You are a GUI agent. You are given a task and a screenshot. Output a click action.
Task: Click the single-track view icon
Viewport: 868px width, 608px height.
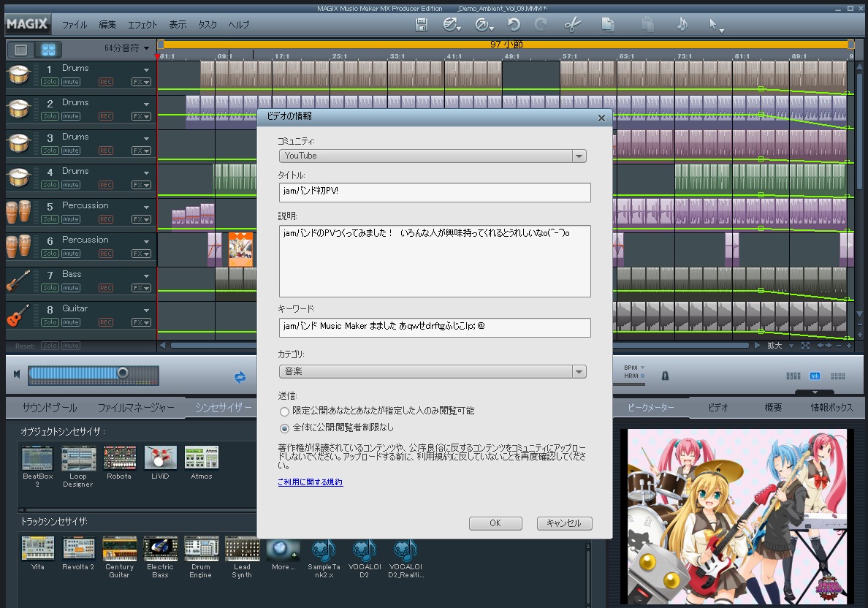click(x=20, y=50)
